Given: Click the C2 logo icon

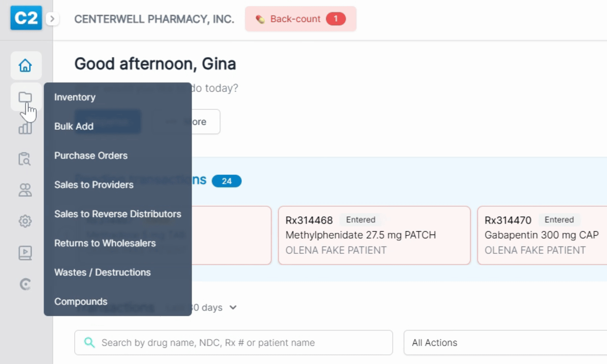Looking at the screenshot, I should tap(26, 18).
